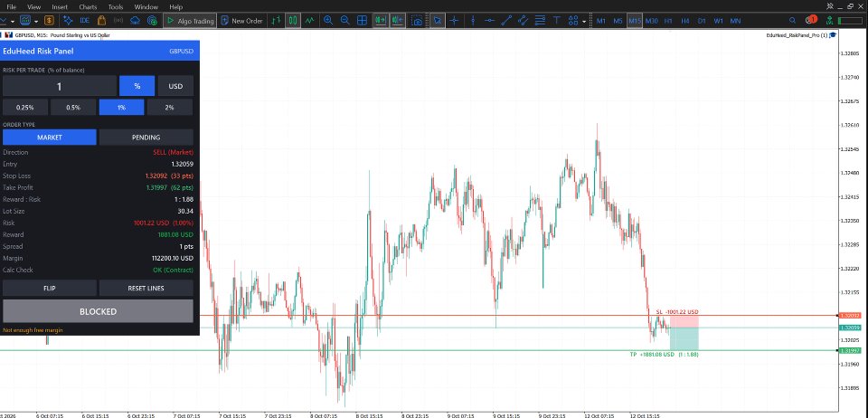The width and height of the screenshot is (868, 418).
Task: Open the shapes objects tool
Action: [572, 21]
